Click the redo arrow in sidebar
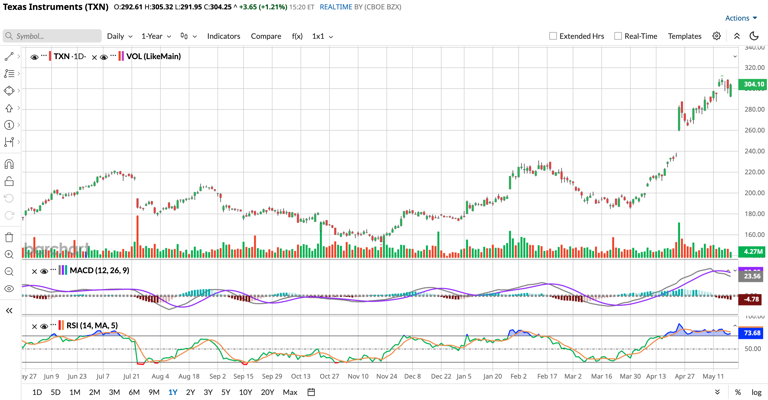768x400 pixels. (9, 215)
